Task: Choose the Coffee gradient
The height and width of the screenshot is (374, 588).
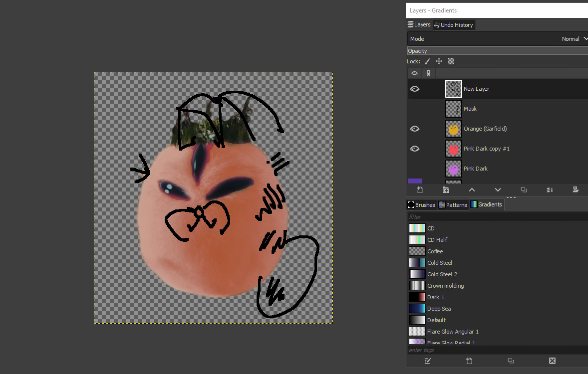Action: pyautogui.click(x=498, y=251)
